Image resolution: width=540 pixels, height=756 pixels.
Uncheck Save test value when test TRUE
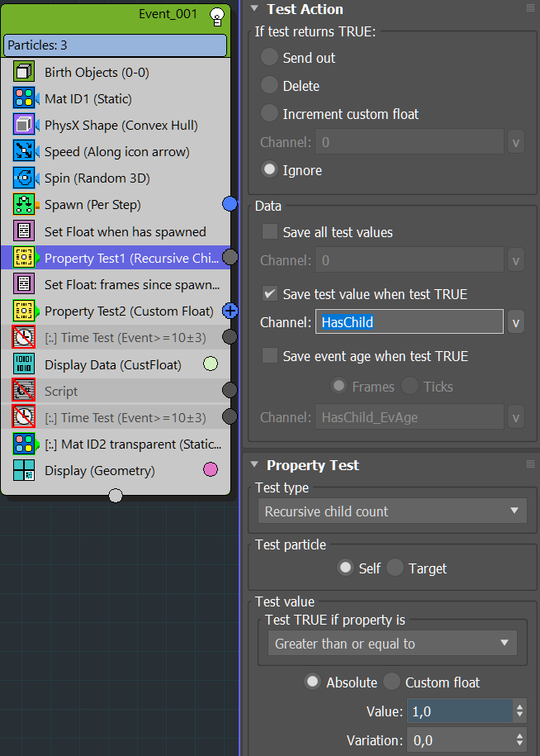(269, 294)
